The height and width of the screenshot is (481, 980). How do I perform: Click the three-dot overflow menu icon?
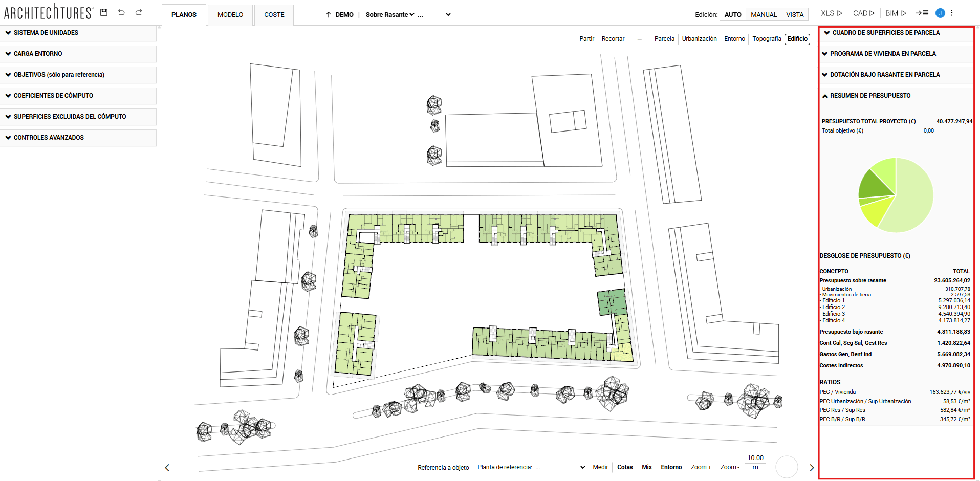coord(952,12)
